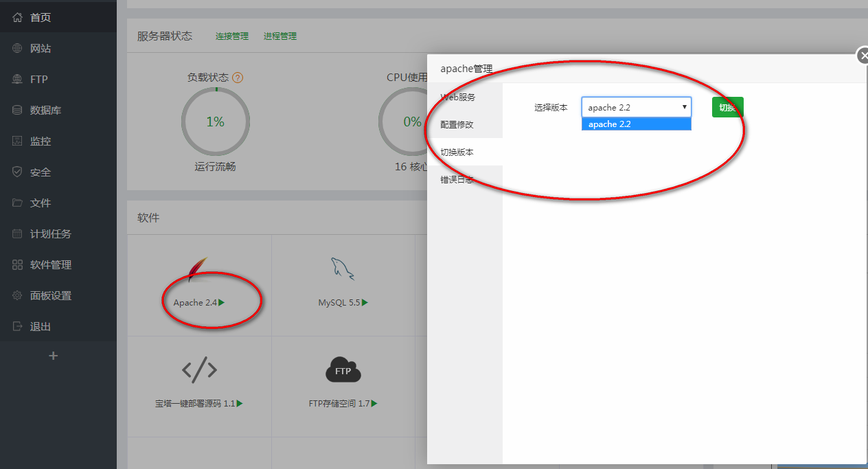
Task: Click the green arrow after Apache 2.4
Action: tap(222, 302)
